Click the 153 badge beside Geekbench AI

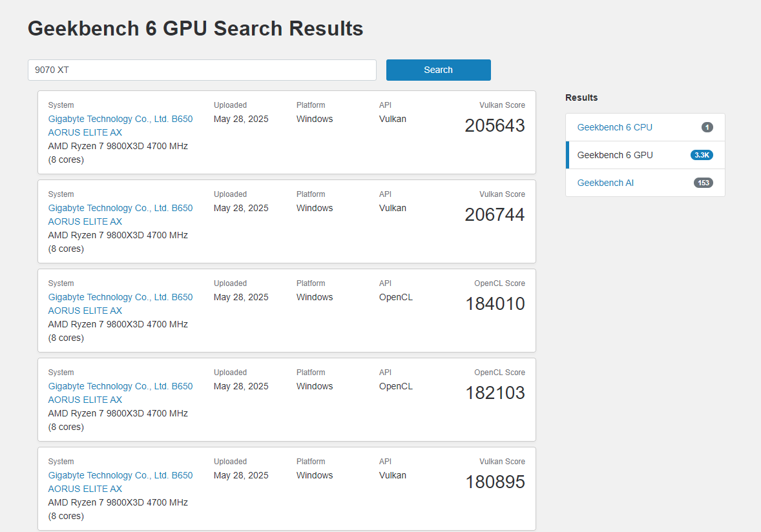click(x=704, y=183)
